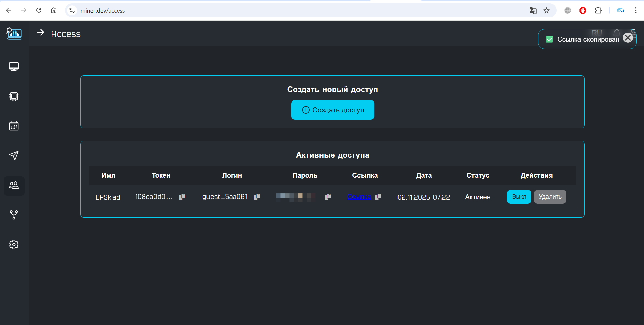Open the browser home page
This screenshot has height=325, width=644.
[x=54, y=10]
